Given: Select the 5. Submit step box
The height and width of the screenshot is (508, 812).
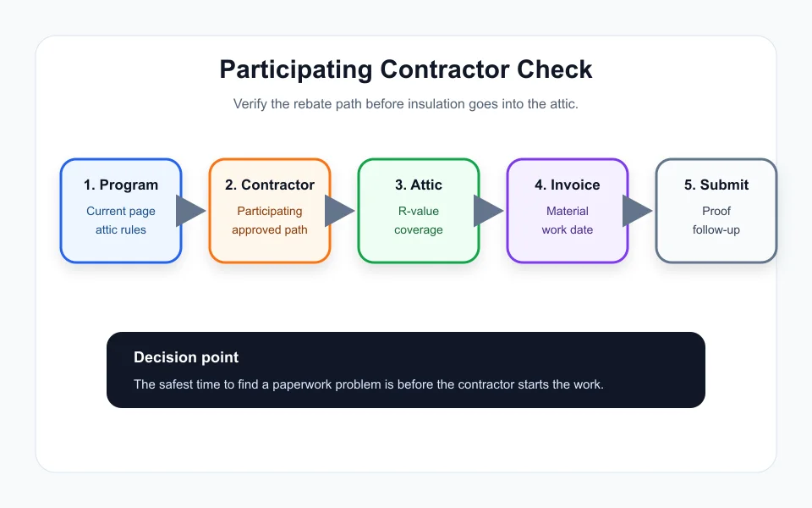Looking at the screenshot, I should 716,211.
